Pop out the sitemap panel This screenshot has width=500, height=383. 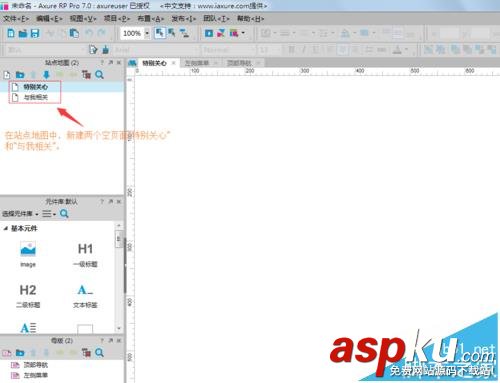(111, 63)
